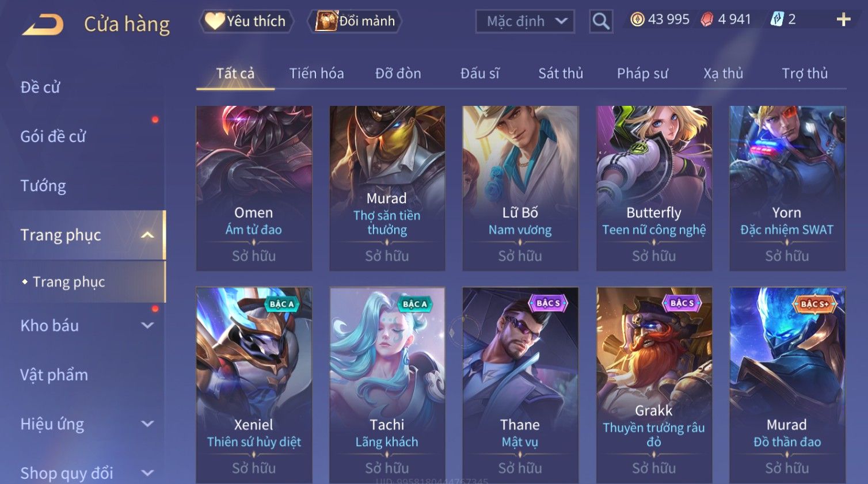Switch to the Sát thủ tab
Viewport: 868px width, 484px height.
pos(561,74)
